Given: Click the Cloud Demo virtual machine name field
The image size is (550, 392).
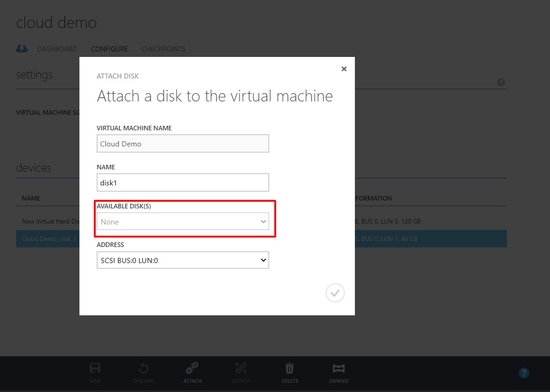Looking at the screenshot, I should coord(183,143).
